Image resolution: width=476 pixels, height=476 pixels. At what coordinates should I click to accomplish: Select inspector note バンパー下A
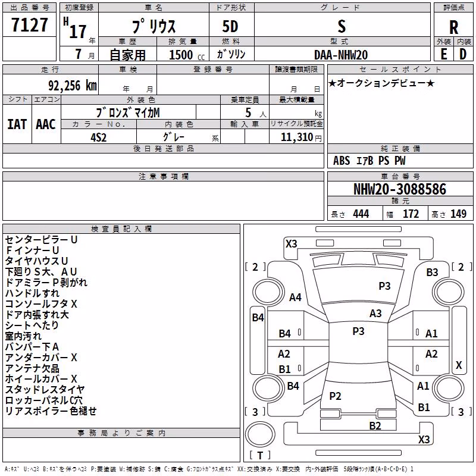click(x=32, y=347)
